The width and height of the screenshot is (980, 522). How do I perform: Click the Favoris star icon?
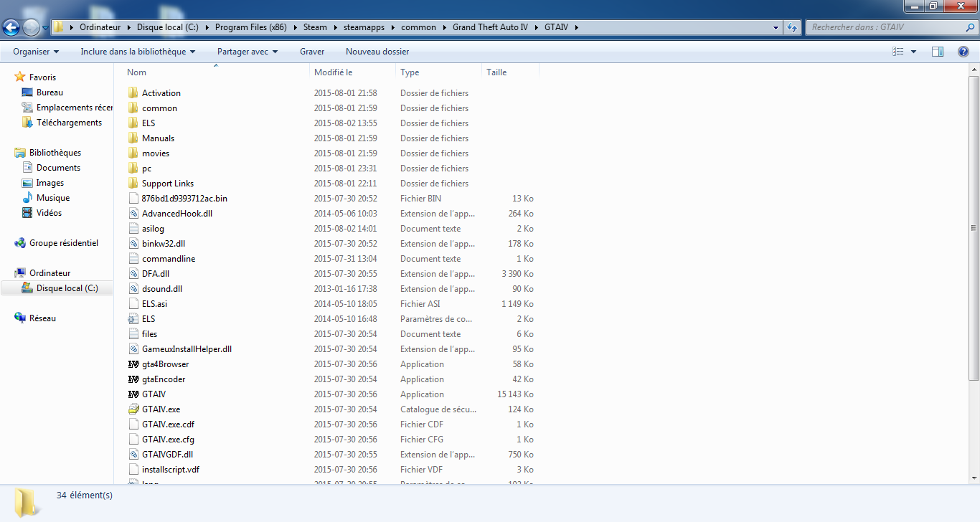click(x=20, y=77)
